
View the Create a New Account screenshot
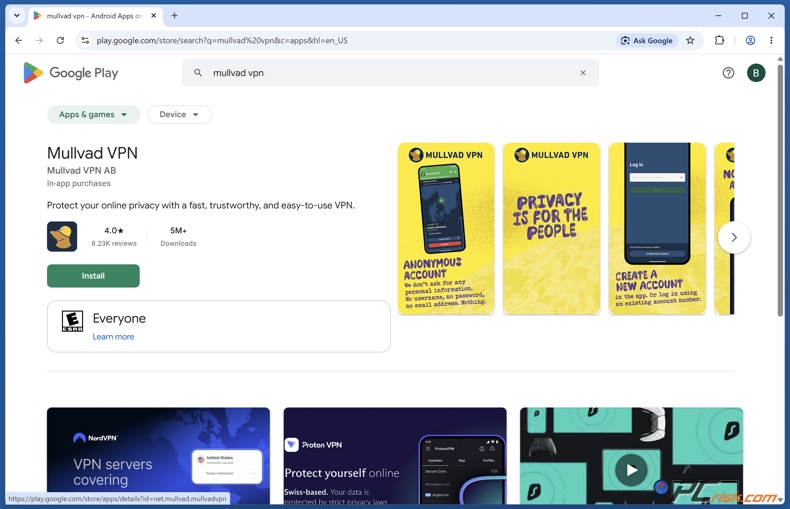pos(657,228)
